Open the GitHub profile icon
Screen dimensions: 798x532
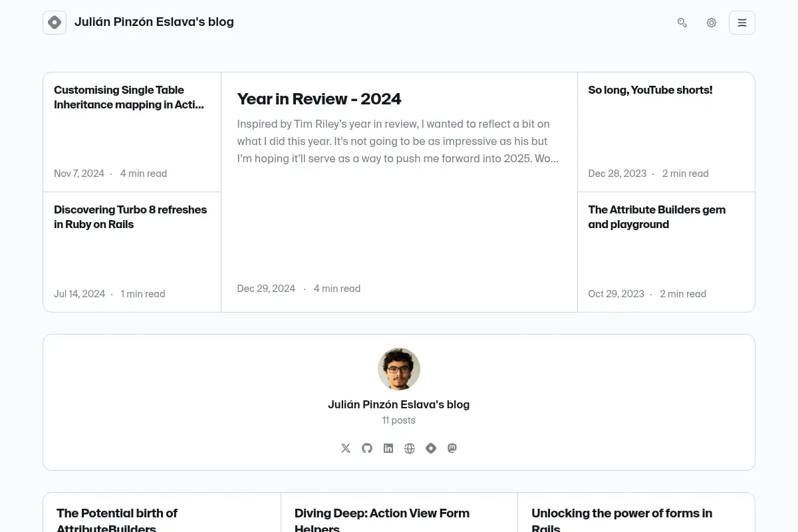[367, 448]
